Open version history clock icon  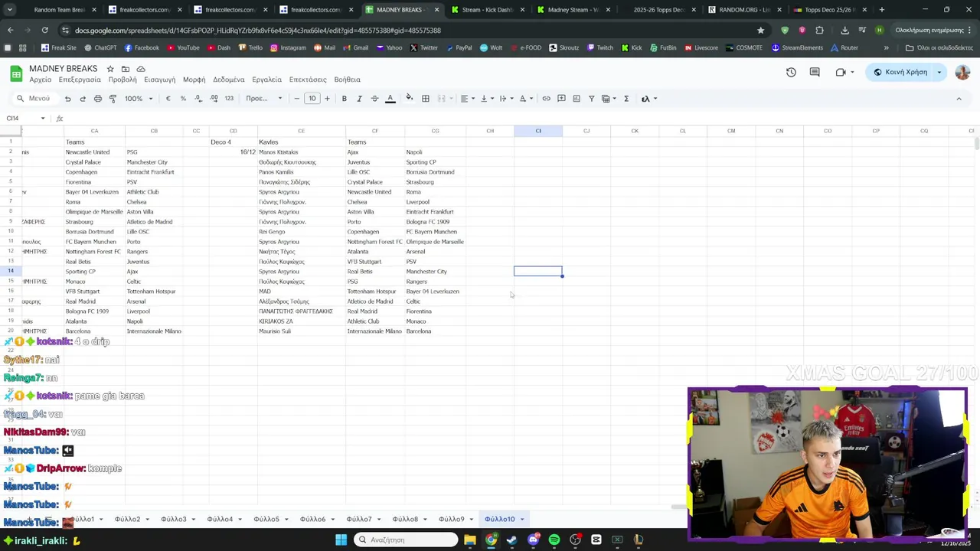791,72
